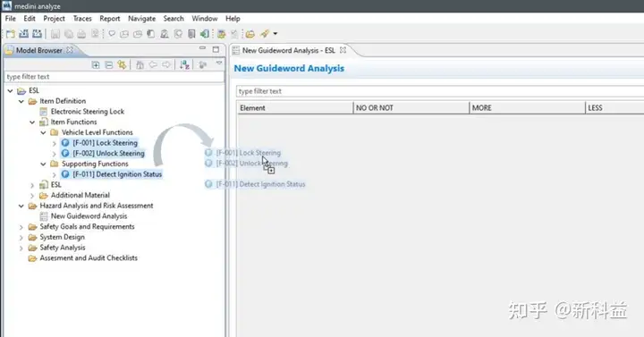Expand the [F-002] Unlock Steering function
The image size is (644, 337).
coord(55,154)
